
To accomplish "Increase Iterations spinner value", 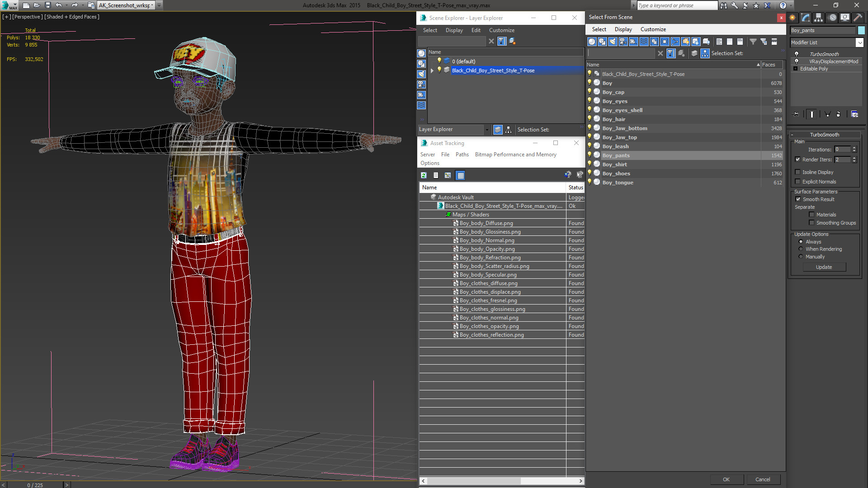I will point(854,148).
